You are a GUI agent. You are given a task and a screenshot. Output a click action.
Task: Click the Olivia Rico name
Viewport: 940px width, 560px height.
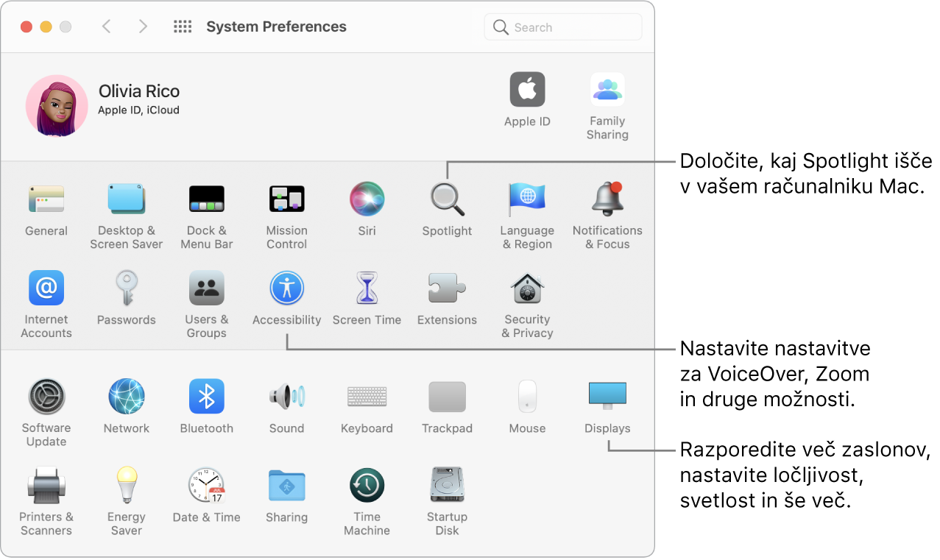(x=139, y=91)
